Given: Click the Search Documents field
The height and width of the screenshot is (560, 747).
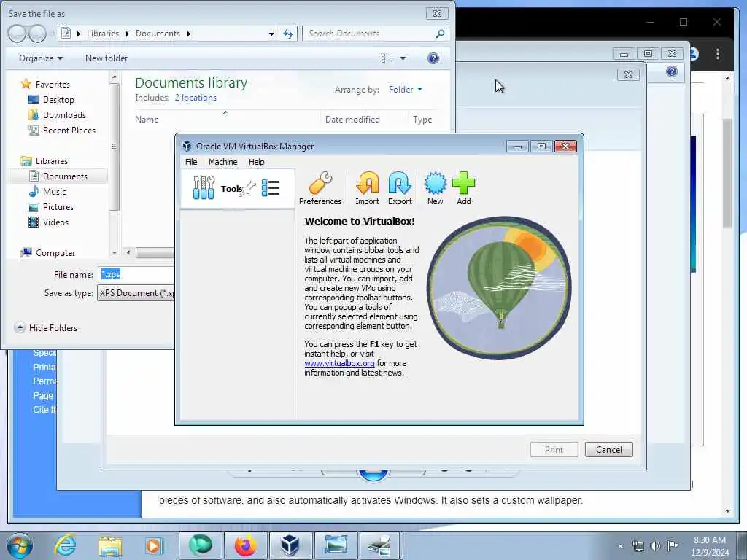Looking at the screenshot, I should [376, 34].
